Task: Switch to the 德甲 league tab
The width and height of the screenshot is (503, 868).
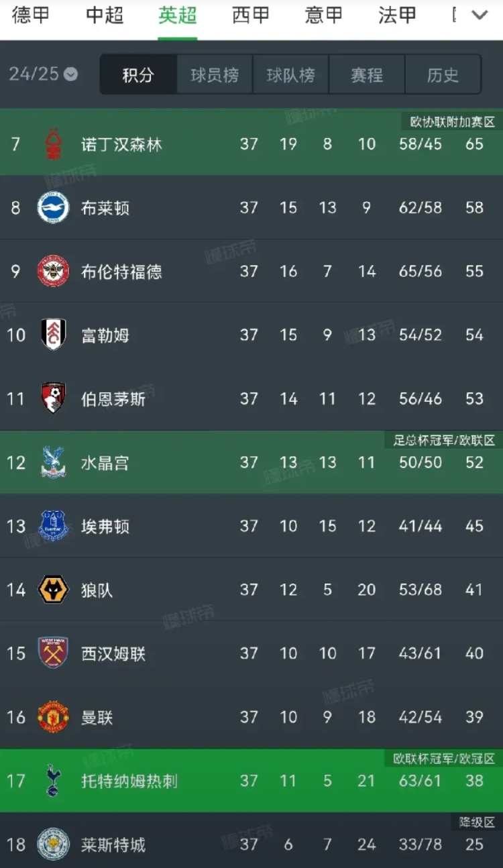Action: click(x=31, y=15)
